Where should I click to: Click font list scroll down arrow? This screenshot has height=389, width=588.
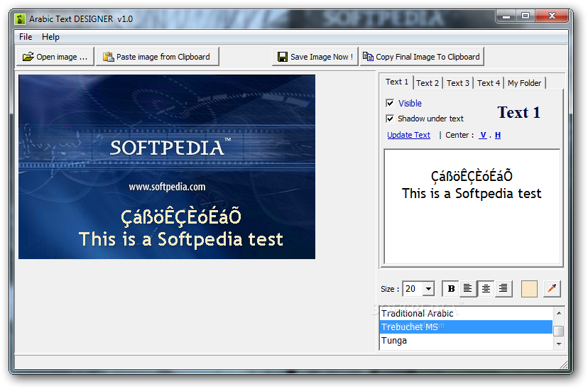click(x=559, y=344)
